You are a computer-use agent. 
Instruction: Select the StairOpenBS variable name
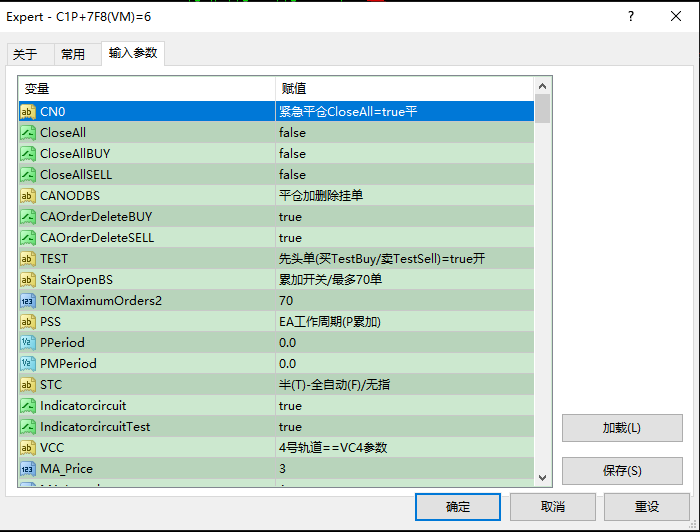coord(76,279)
